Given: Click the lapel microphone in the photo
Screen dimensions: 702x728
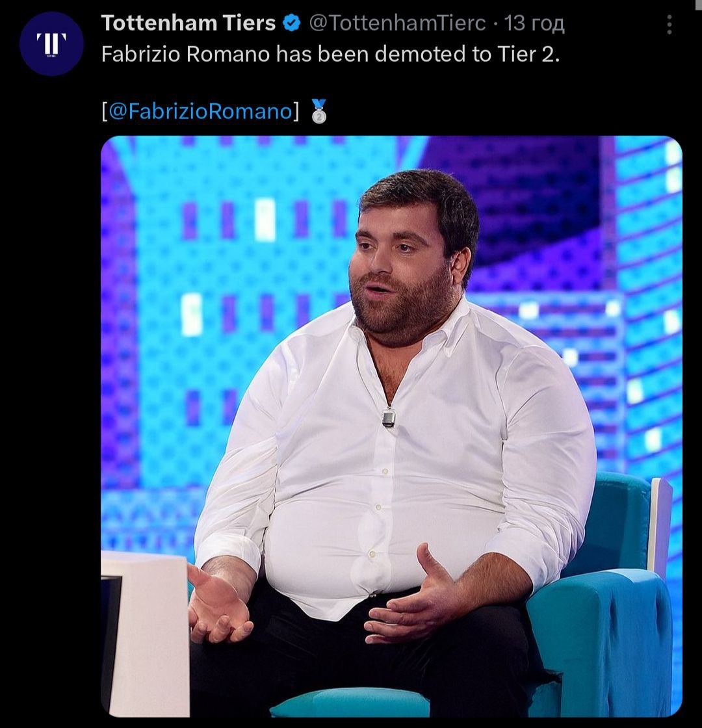Looking at the screenshot, I should click(x=389, y=417).
